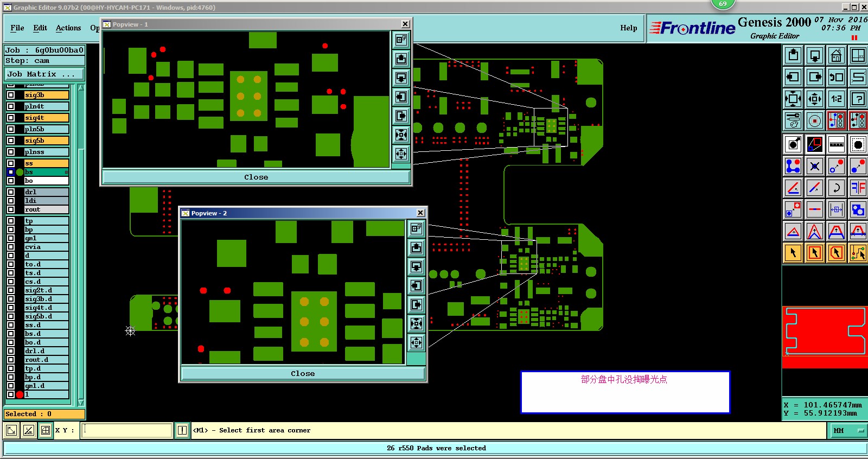Viewport: 868px width, 459px height.
Task: Click the exclamation button beside XY field
Action: click(x=182, y=430)
